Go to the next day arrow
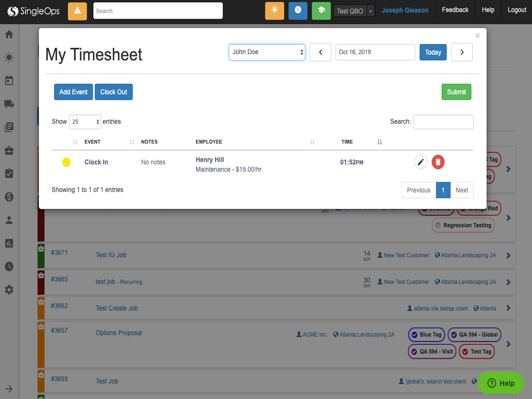 click(x=462, y=52)
